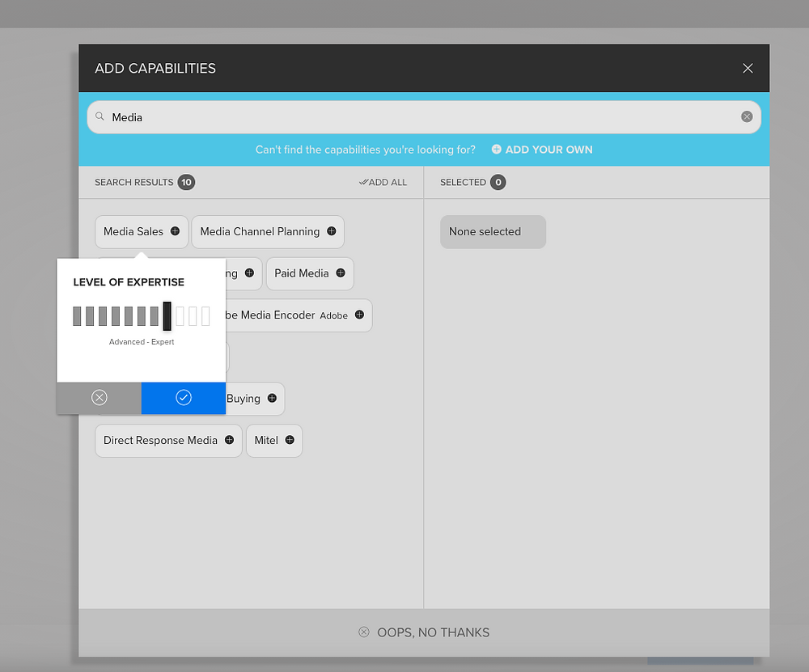Image resolution: width=809 pixels, height=672 pixels.
Task: Click the Search Results count badge
Action: 186,182
